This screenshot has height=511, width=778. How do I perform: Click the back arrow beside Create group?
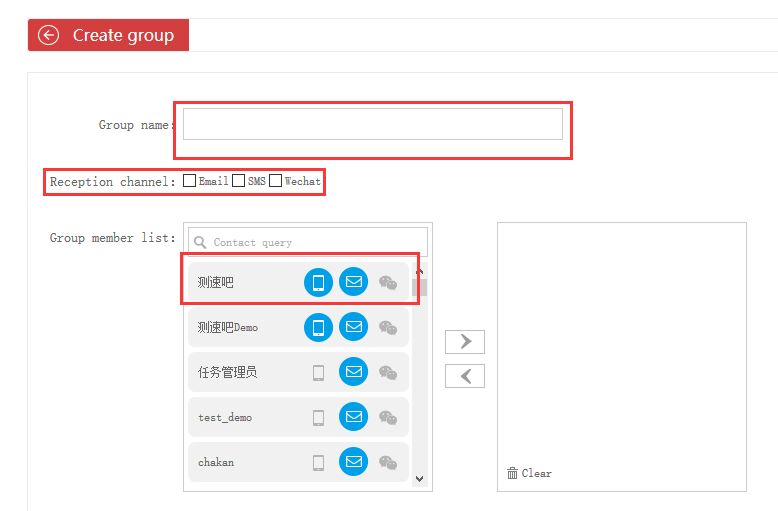coord(48,35)
